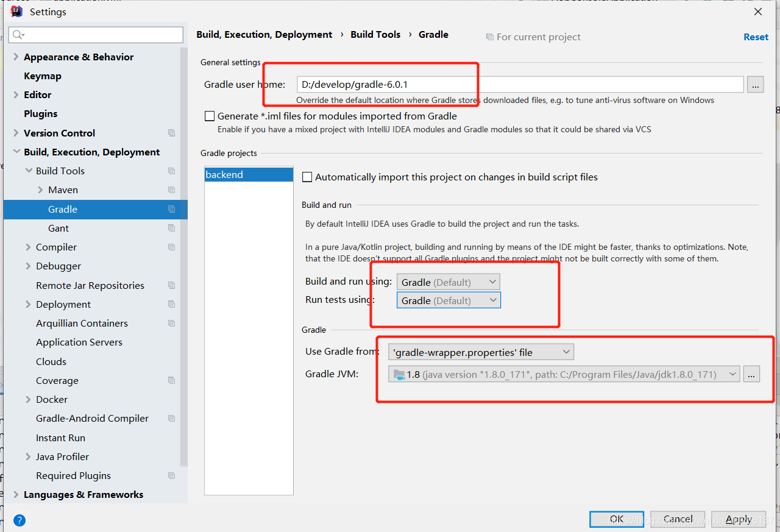Collapse the Build Tools node
Image resolution: width=780 pixels, height=532 pixels.
click(x=29, y=171)
